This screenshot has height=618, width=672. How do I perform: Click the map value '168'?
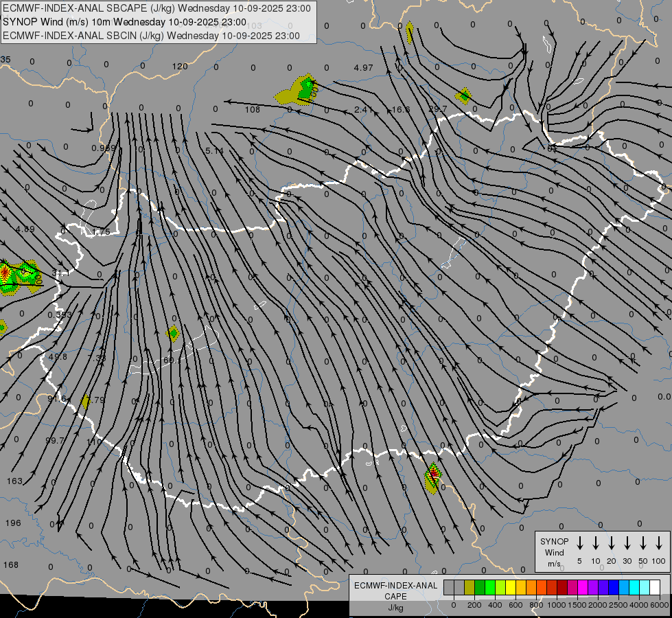click(11, 565)
